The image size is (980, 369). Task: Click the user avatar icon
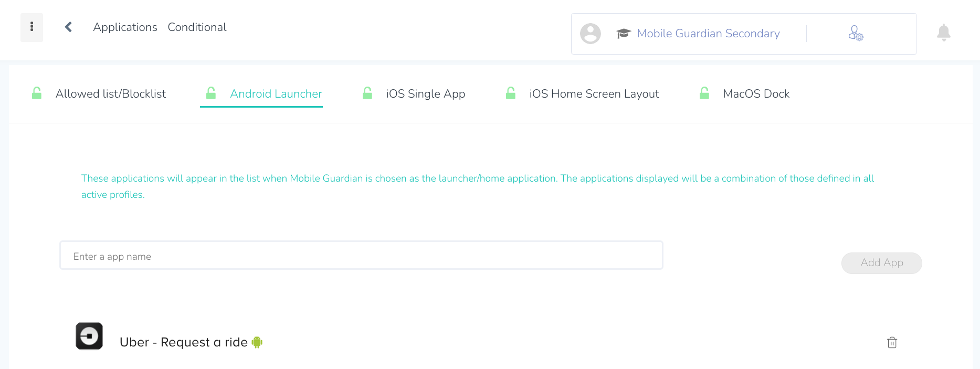point(591,34)
